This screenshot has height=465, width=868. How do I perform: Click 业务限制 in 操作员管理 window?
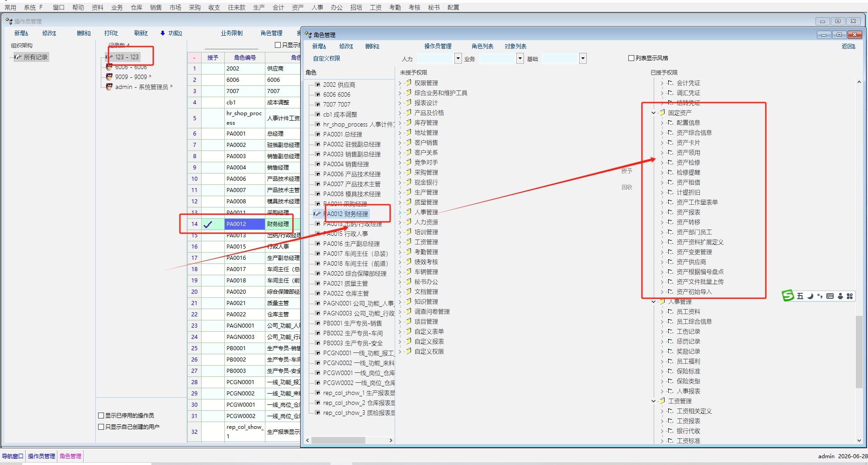tap(231, 33)
